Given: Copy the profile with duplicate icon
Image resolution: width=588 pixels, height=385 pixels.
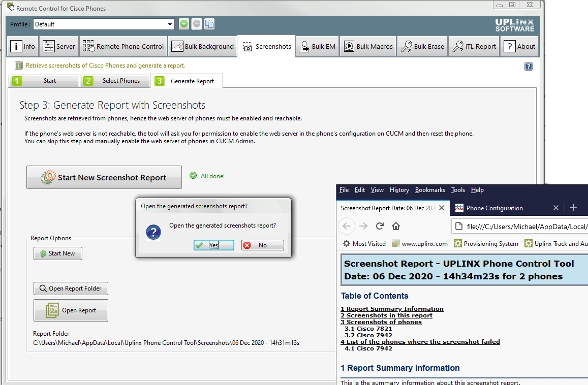Looking at the screenshot, I should coord(209,24).
